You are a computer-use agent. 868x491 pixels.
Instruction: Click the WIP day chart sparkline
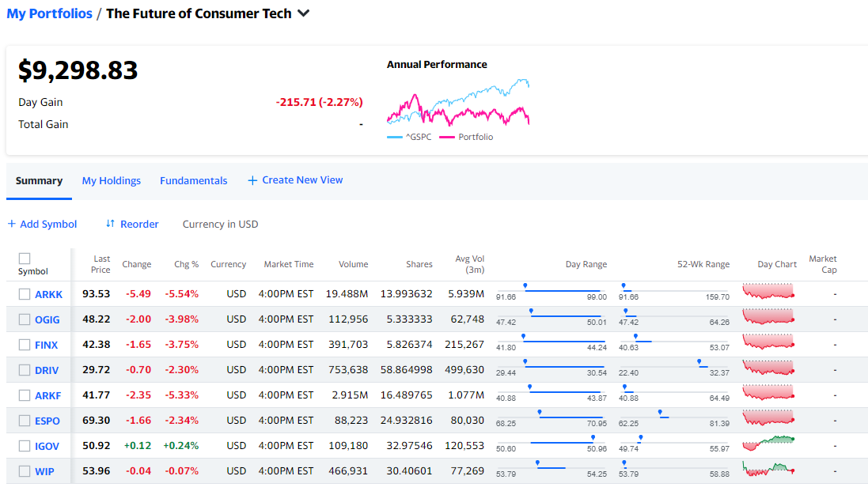click(x=768, y=469)
